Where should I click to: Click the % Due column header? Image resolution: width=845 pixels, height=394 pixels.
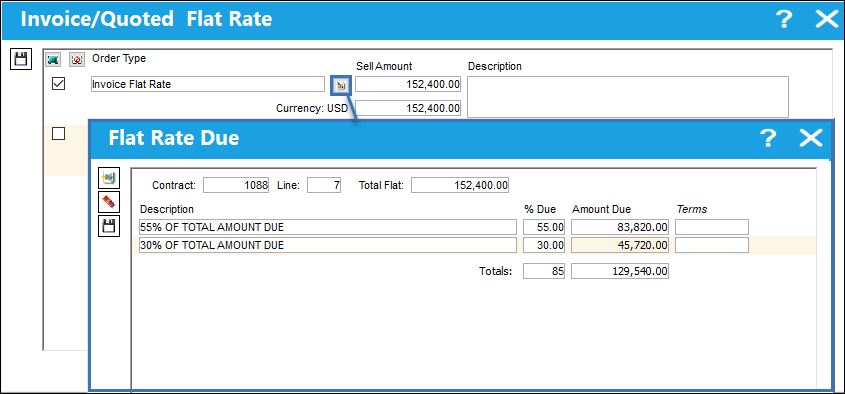(539, 209)
